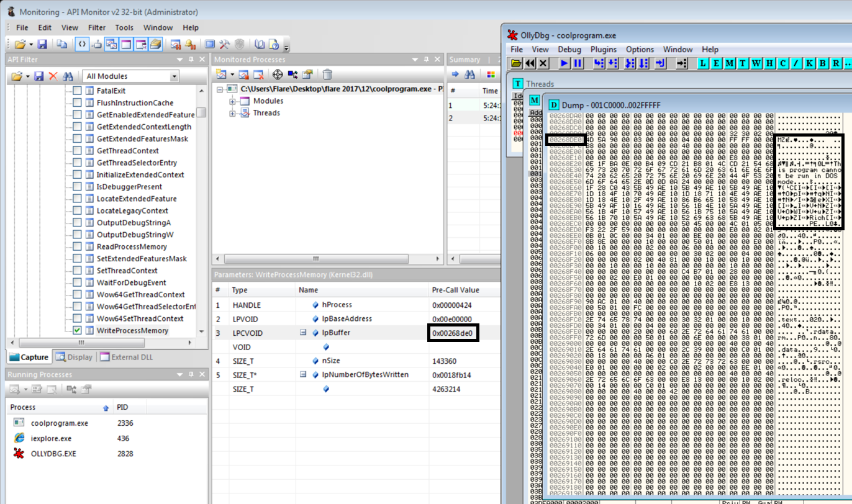This screenshot has height=504, width=852.
Task: Click the Save icon in API Monitor main toolbar
Action: tap(42, 44)
